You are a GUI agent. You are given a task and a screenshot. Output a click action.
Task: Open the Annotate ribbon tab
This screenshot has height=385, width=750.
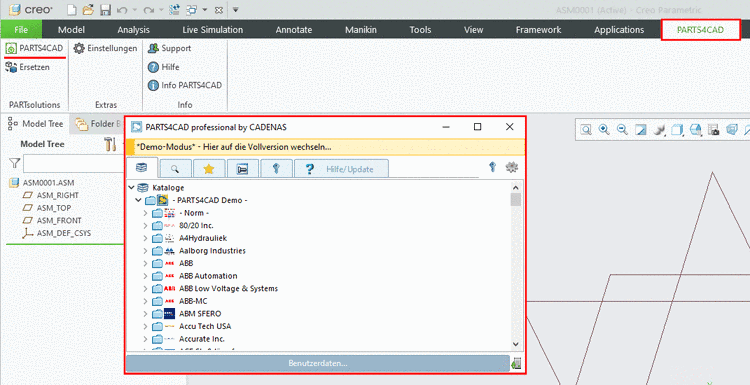pyautogui.click(x=294, y=30)
